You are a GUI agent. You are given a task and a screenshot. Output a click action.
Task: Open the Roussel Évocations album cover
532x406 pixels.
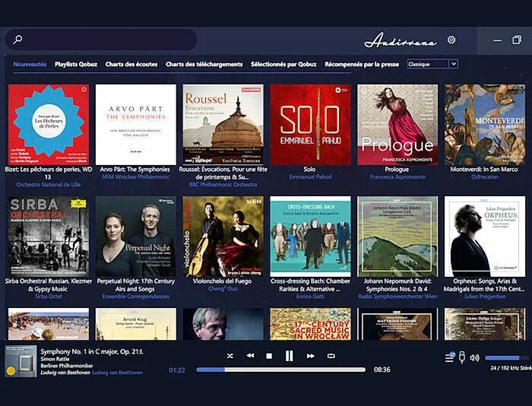coord(223,125)
